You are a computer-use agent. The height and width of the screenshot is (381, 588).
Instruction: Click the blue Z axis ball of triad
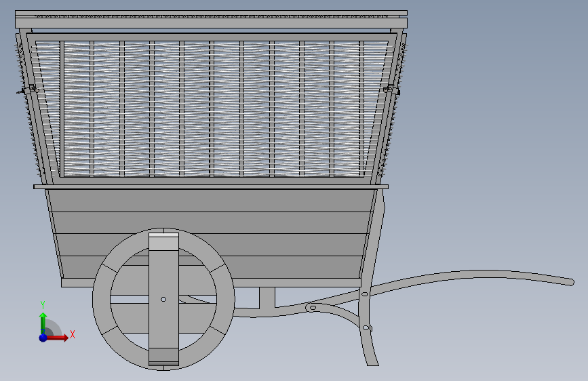[x=43, y=338]
